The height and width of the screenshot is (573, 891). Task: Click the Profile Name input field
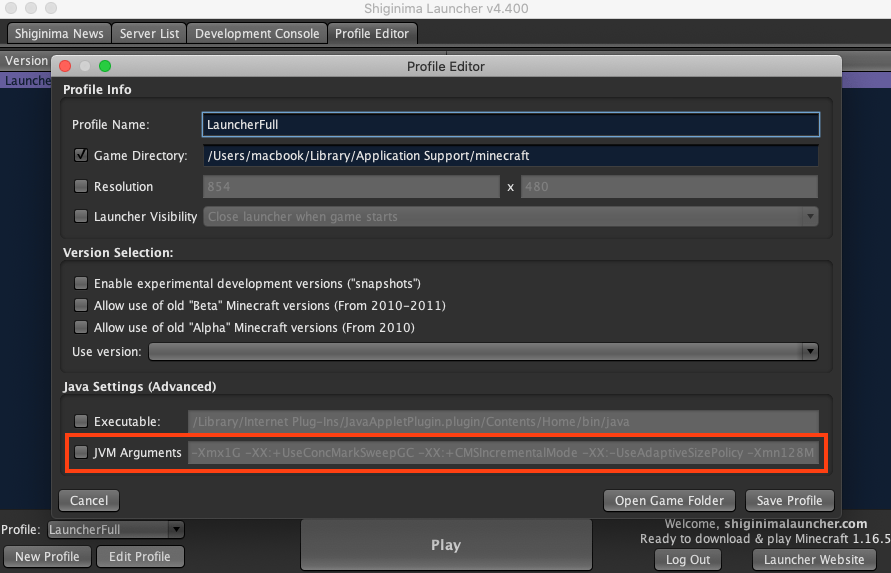[510, 124]
